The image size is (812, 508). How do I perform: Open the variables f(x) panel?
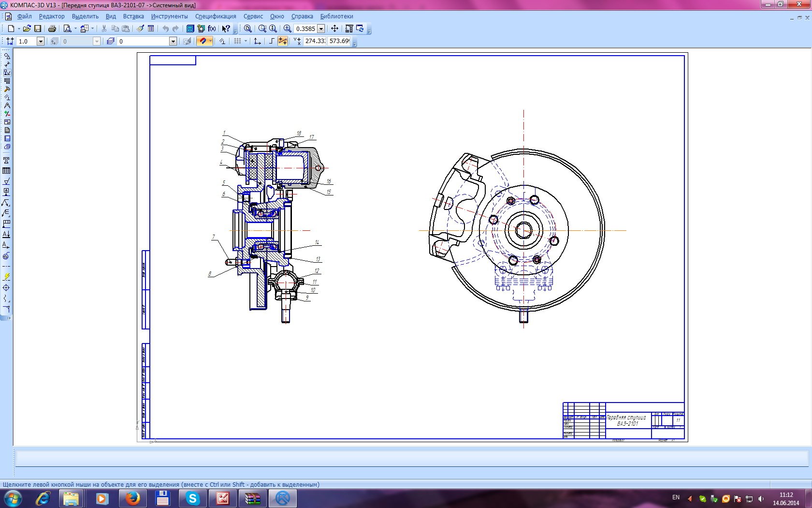click(x=212, y=29)
